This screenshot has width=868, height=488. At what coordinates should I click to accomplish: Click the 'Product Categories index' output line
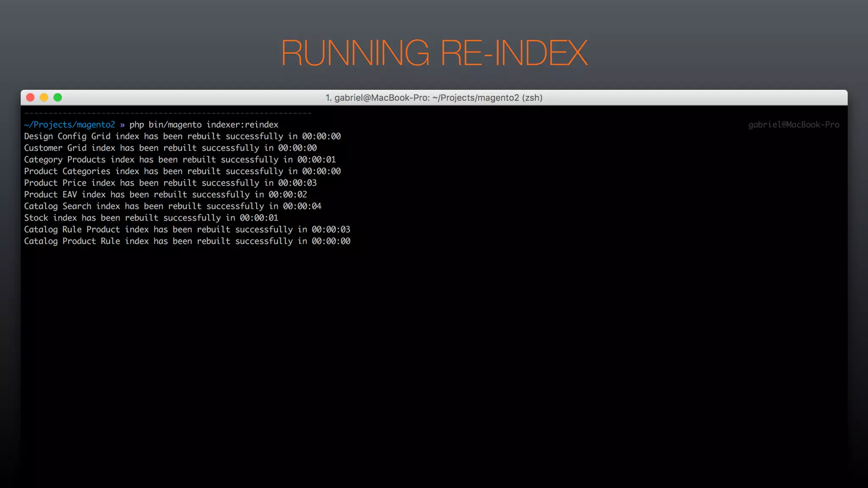[x=182, y=171]
